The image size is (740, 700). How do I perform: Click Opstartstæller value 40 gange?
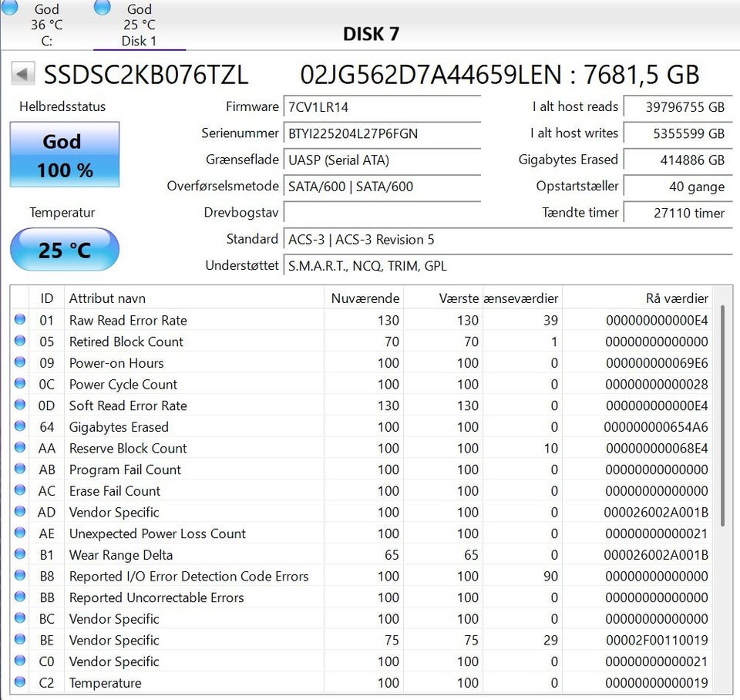(x=678, y=187)
